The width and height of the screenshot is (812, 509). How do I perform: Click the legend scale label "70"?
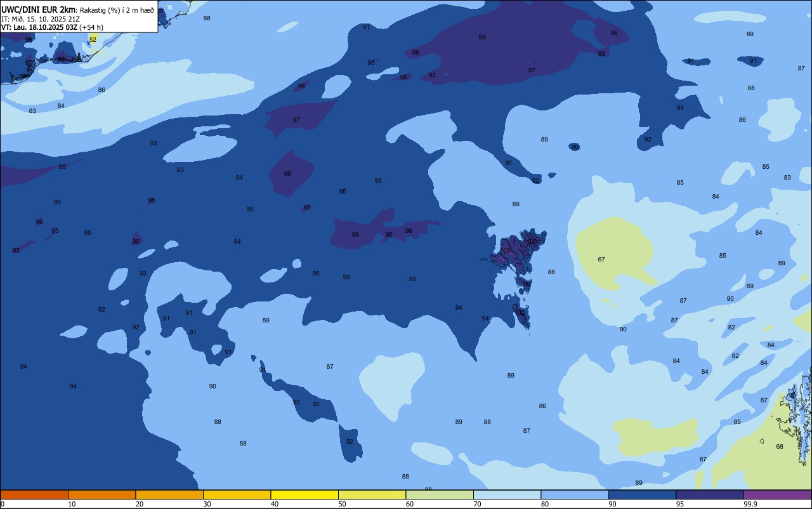point(477,504)
